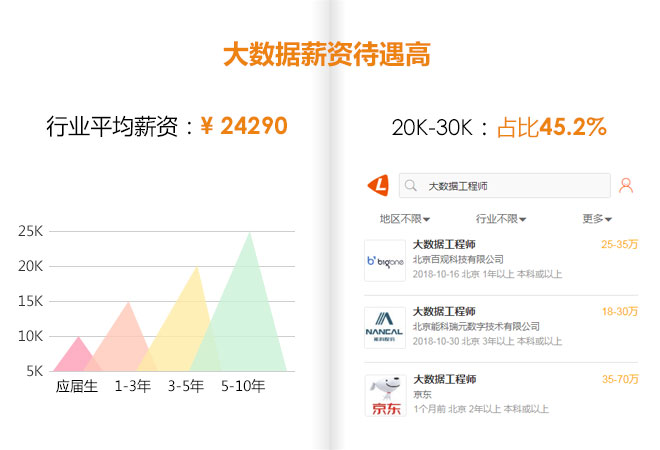
Task: Click the 35-70万 salary label
Action: (619, 379)
